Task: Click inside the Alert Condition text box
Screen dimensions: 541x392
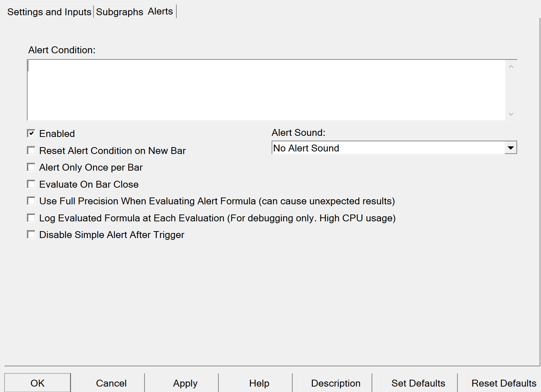Action: (x=266, y=90)
